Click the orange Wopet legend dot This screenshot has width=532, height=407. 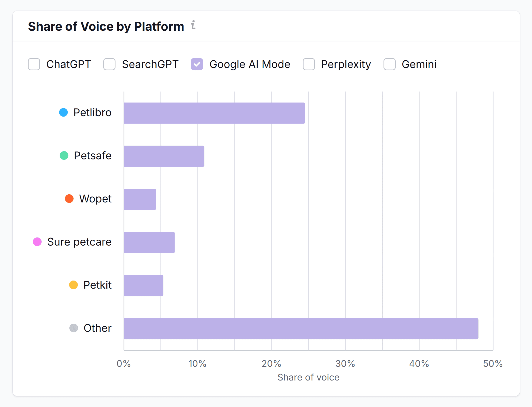69,198
